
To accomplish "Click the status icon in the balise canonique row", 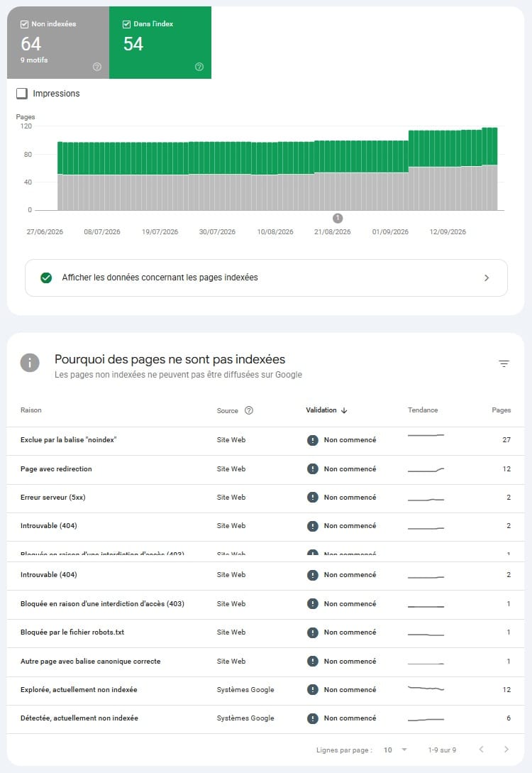I will [x=312, y=662].
